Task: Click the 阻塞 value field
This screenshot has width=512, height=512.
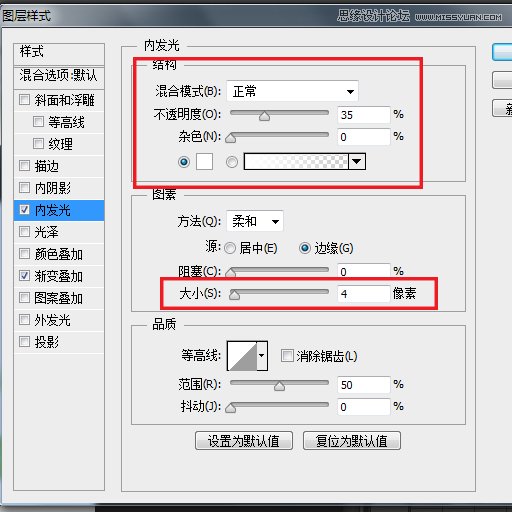Action: click(363, 271)
